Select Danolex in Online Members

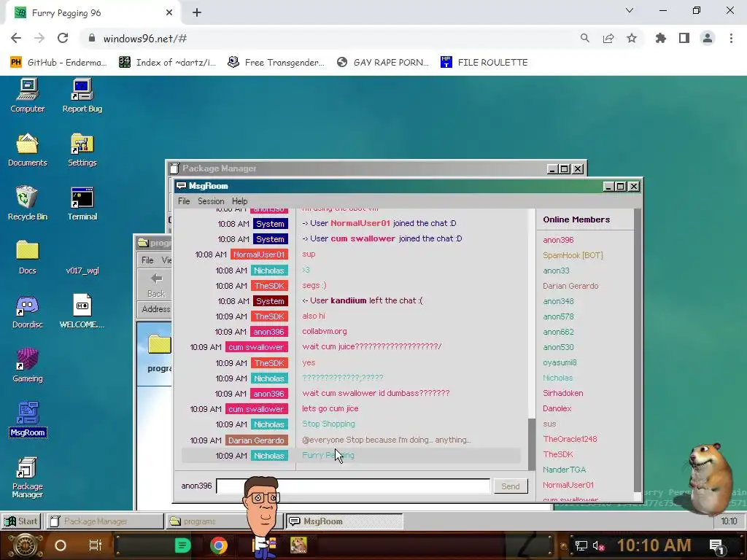(x=557, y=408)
